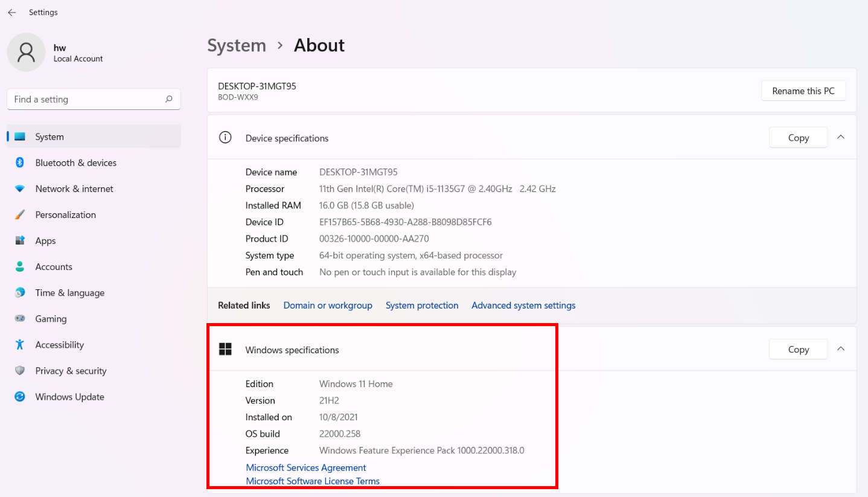Viewport: 868px width, 497px height.
Task: Click the info icon beside Device specifications
Action: (225, 138)
